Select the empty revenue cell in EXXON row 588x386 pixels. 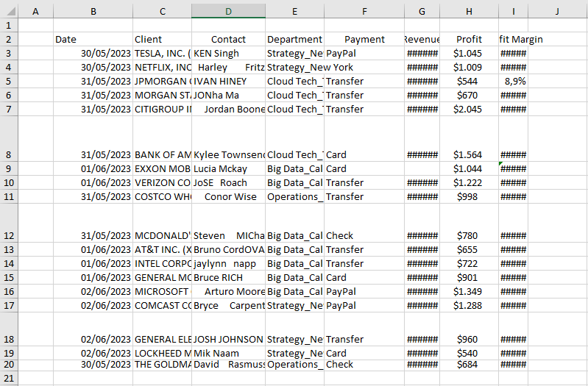[x=422, y=168]
